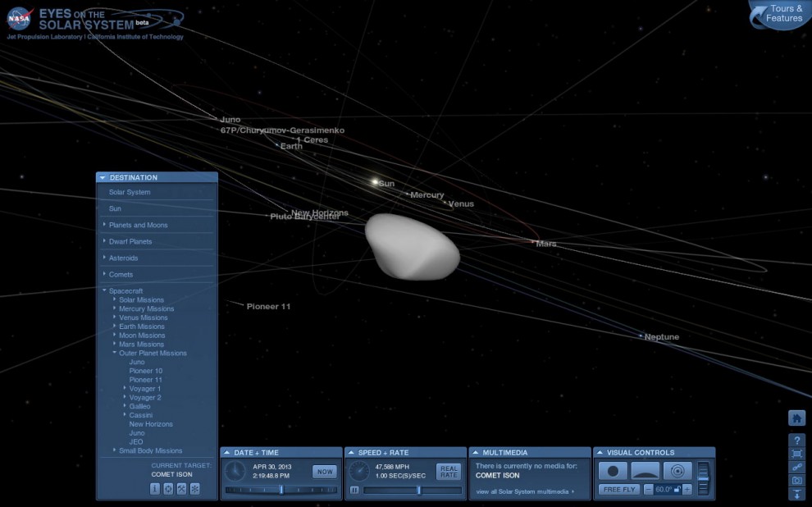Click the speed rate slider handle

[x=418, y=490]
